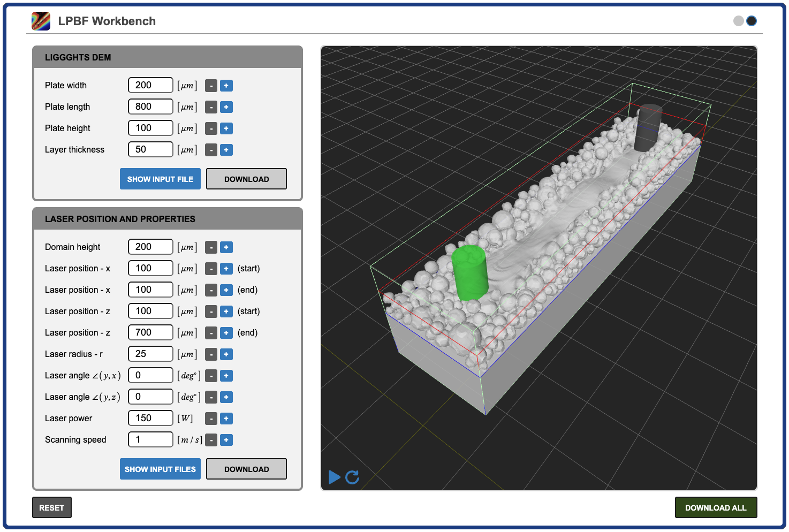Decrease Layer thickness value

[x=211, y=150]
